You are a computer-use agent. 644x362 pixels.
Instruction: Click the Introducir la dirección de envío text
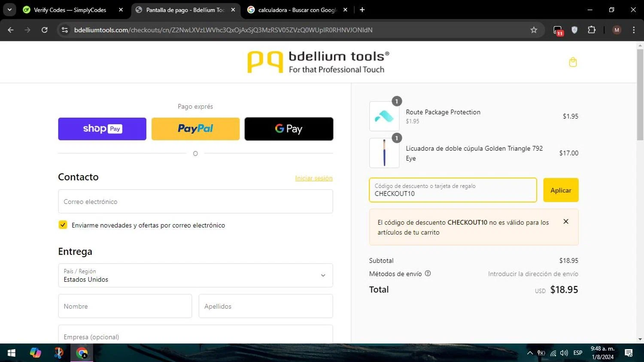click(x=533, y=274)
